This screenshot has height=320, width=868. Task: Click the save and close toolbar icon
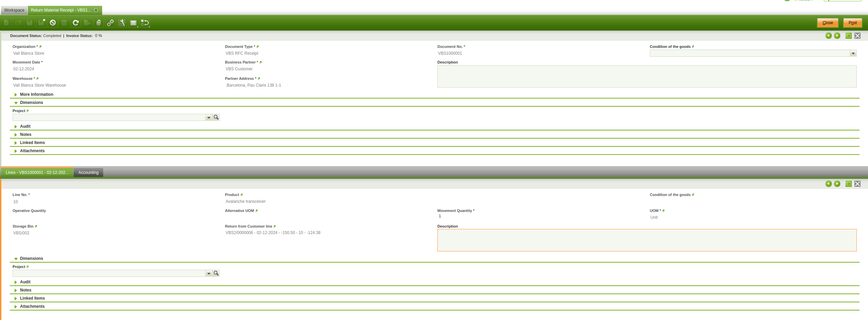coord(41,23)
